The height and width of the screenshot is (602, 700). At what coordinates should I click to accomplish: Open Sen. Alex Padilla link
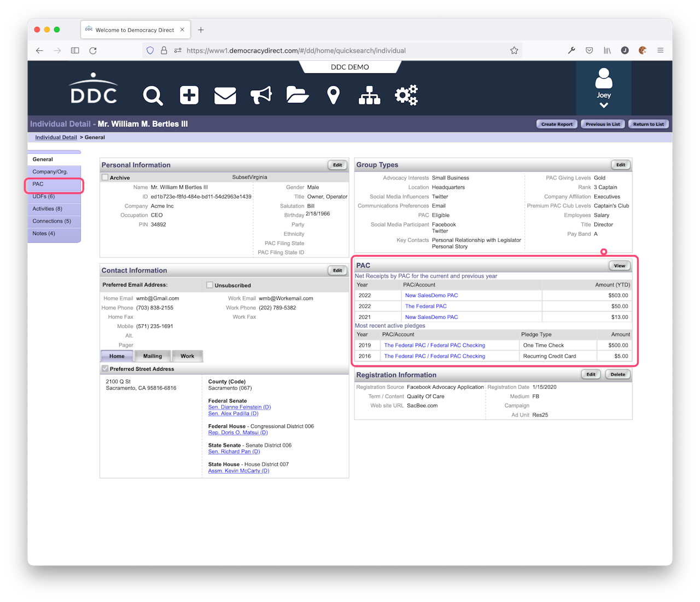coord(233,413)
